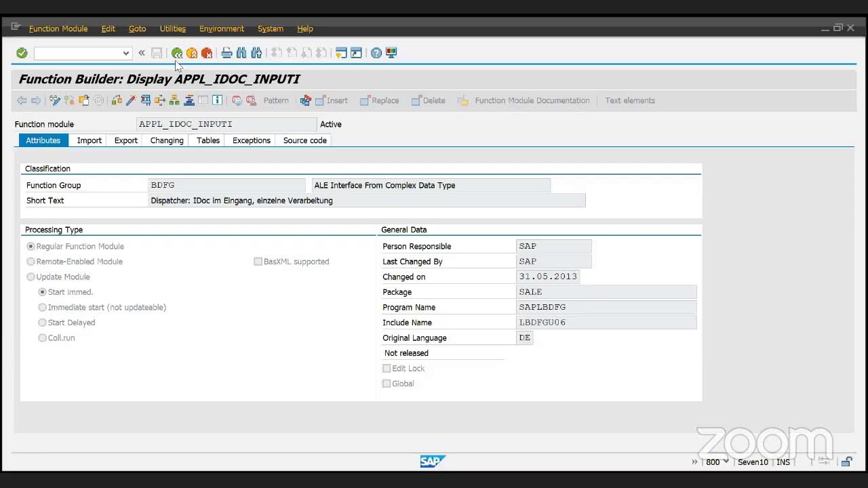Click the Replace toolbar button

pyautogui.click(x=379, y=100)
